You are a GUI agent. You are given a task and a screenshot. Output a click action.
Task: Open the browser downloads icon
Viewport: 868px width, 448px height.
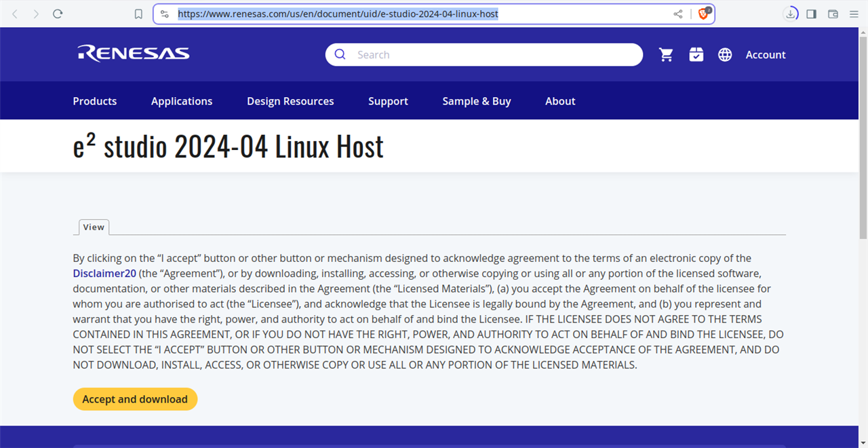tap(790, 14)
